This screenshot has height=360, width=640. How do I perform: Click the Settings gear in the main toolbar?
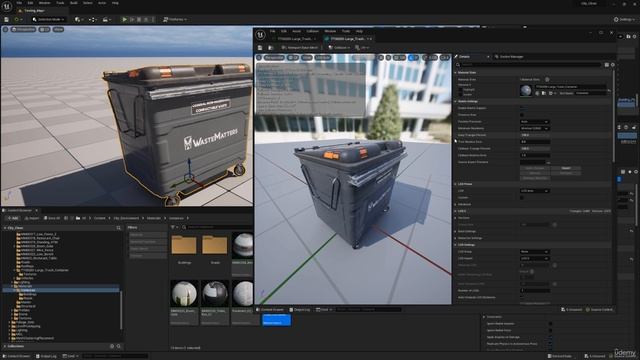625,19
